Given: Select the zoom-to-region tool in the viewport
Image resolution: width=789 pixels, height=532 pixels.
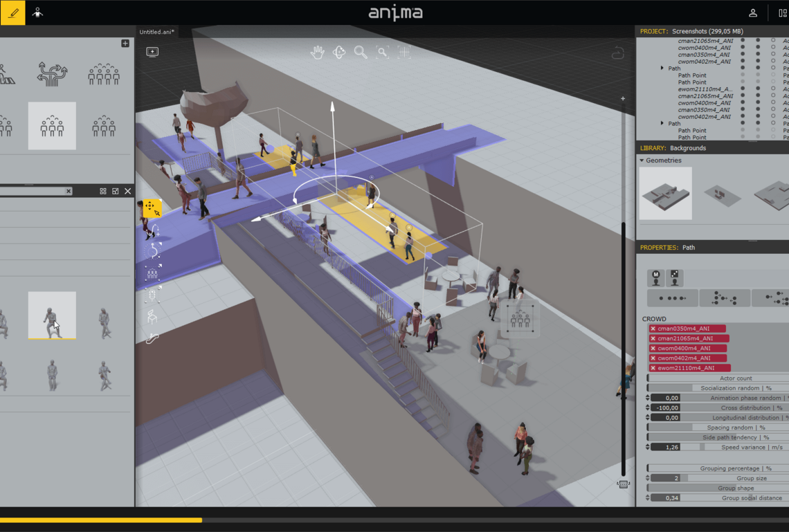Looking at the screenshot, I should coord(382,52).
